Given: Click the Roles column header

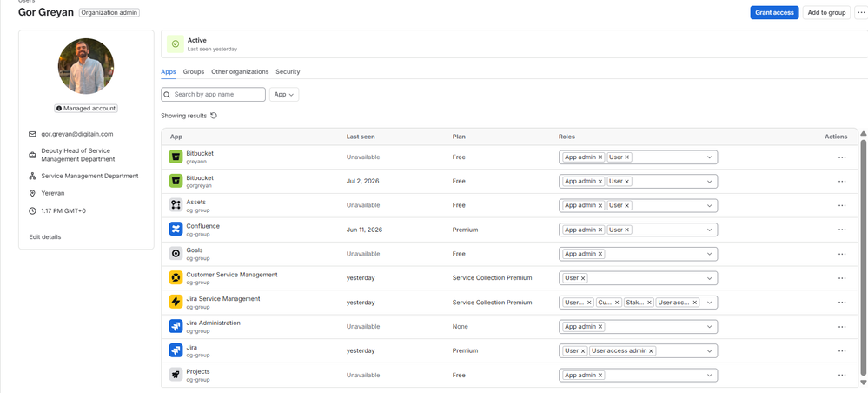Looking at the screenshot, I should coord(567,137).
